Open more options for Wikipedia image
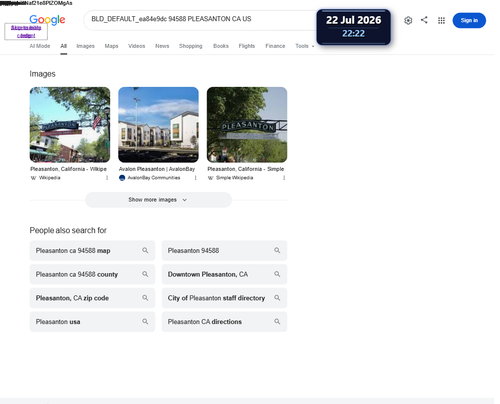Image resolution: width=500 pixels, height=404 pixels. 107,178
